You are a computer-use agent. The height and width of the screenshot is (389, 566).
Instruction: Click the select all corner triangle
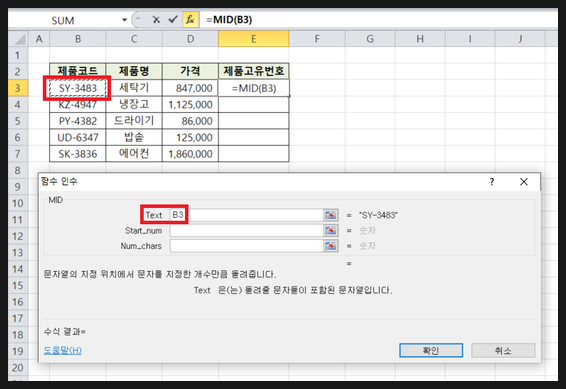pos(18,39)
